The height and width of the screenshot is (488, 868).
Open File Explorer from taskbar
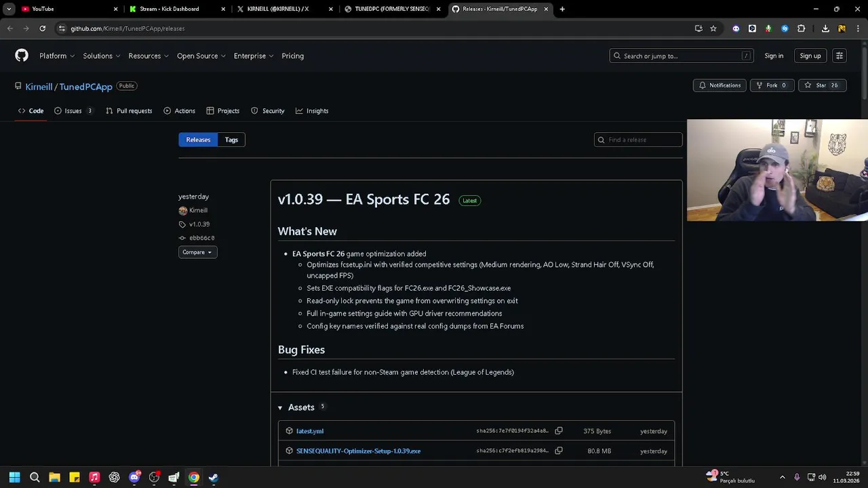point(54,477)
